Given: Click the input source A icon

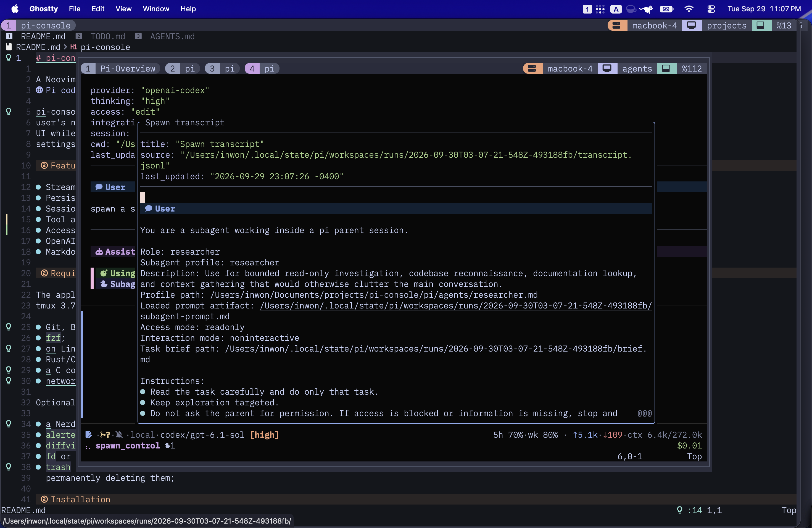Looking at the screenshot, I should pyautogui.click(x=616, y=9).
